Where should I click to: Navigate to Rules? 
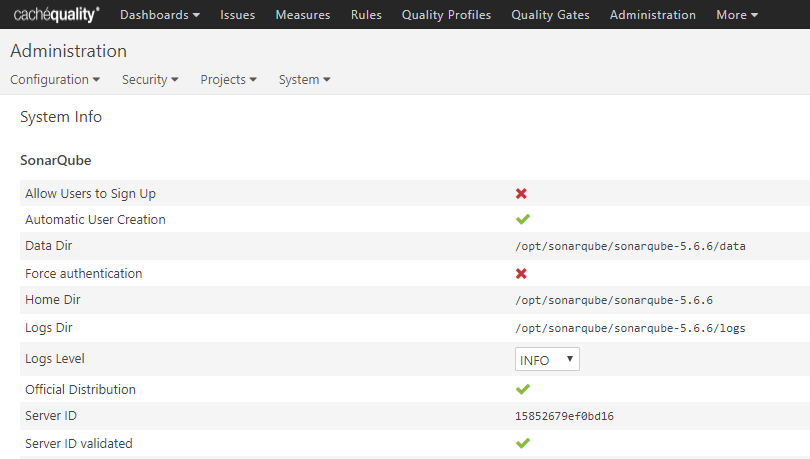pyautogui.click(x=366, y=15)
